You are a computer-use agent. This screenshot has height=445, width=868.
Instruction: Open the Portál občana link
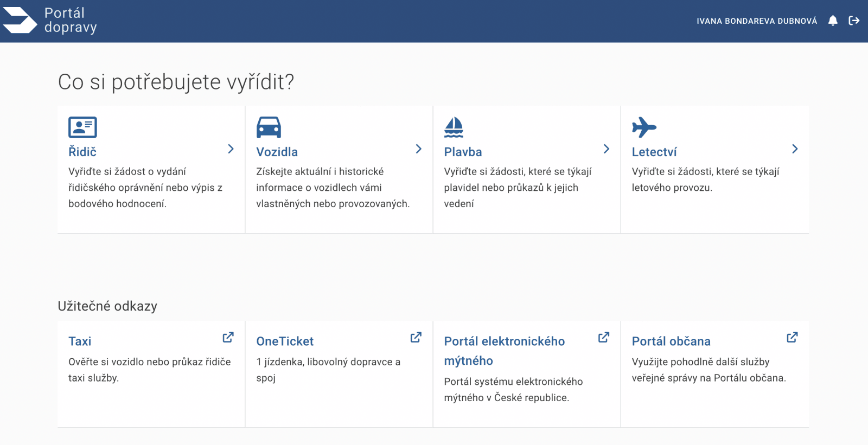(671, 341)
